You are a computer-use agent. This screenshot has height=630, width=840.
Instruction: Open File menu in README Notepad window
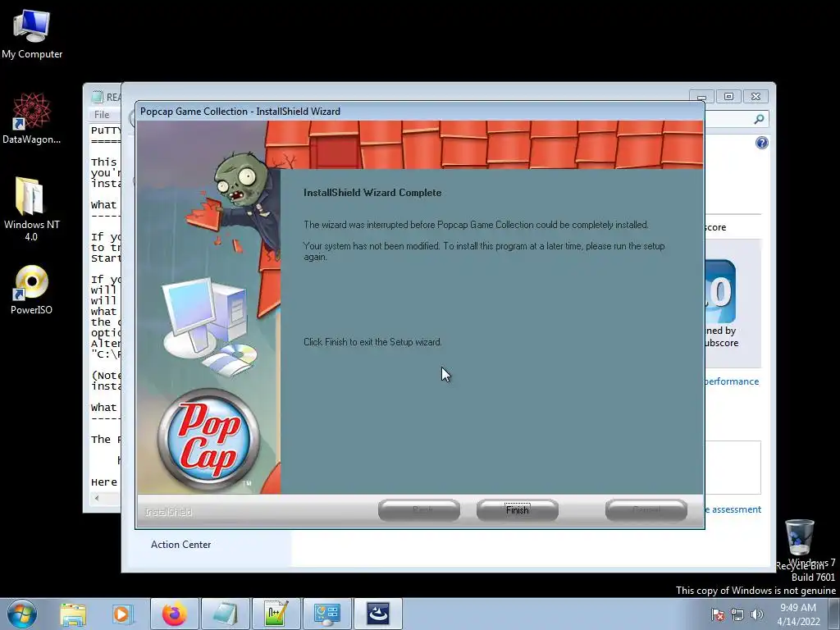click(x=102, y=114)
